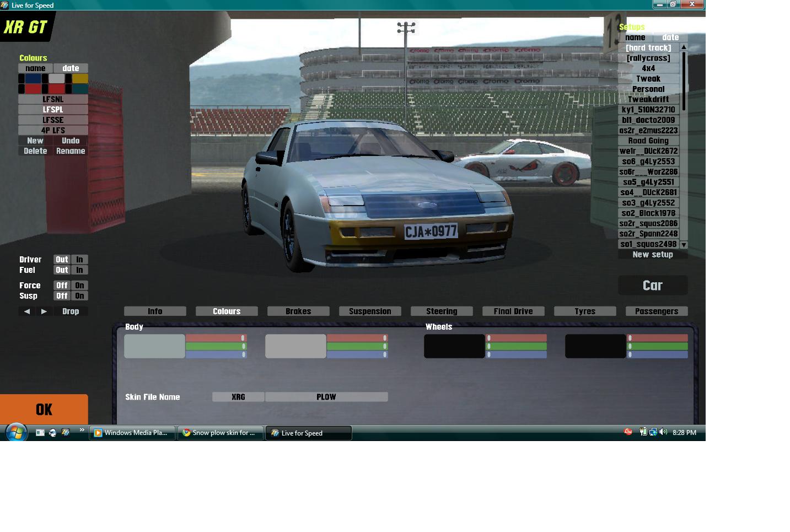Image resolution: width=790 pixels, height=532 pixels.
Task: Select the 4P LFS colour scheme
Action: coord(53,131)
